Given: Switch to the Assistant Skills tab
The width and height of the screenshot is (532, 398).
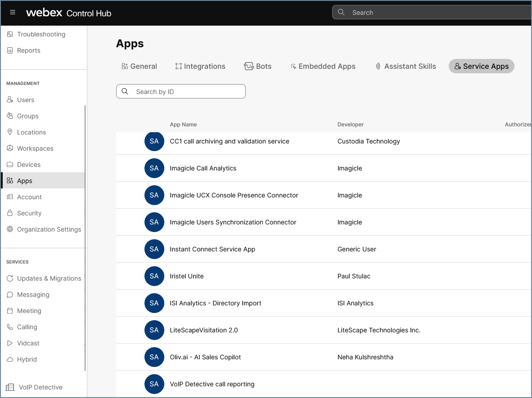Looking at the screenshot, I should click(x=406, y=66).
